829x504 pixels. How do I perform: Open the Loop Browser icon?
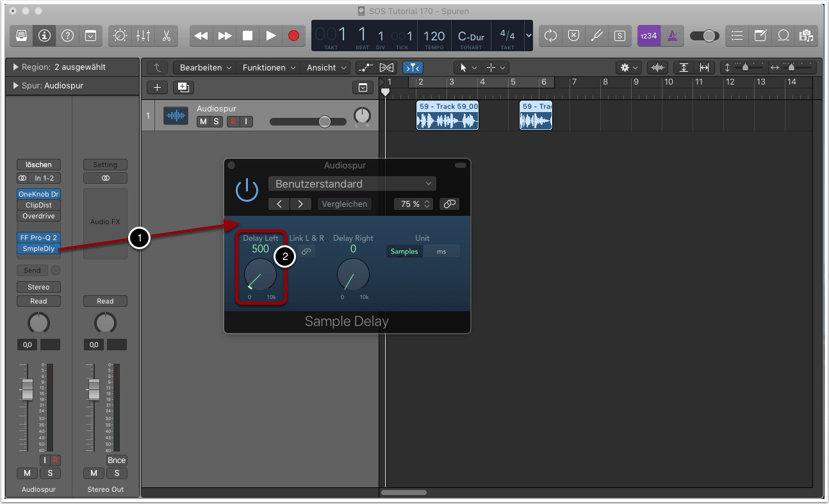783,36
